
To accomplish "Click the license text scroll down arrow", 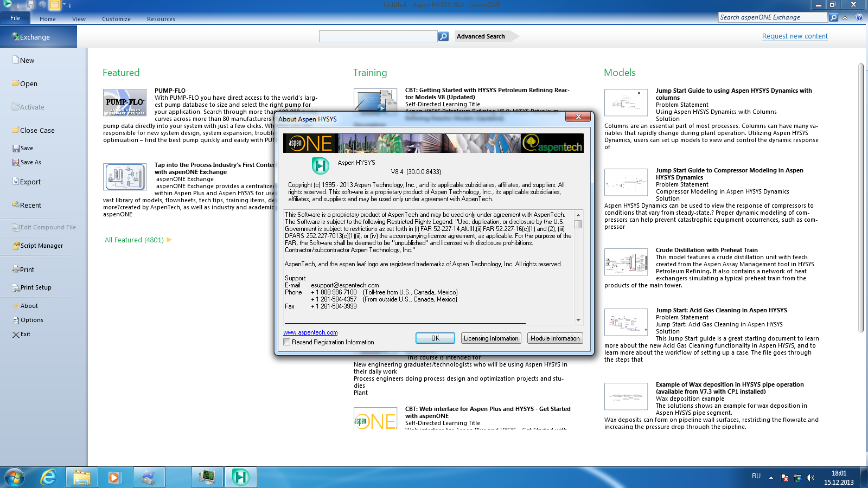I will tap(578, 320).
